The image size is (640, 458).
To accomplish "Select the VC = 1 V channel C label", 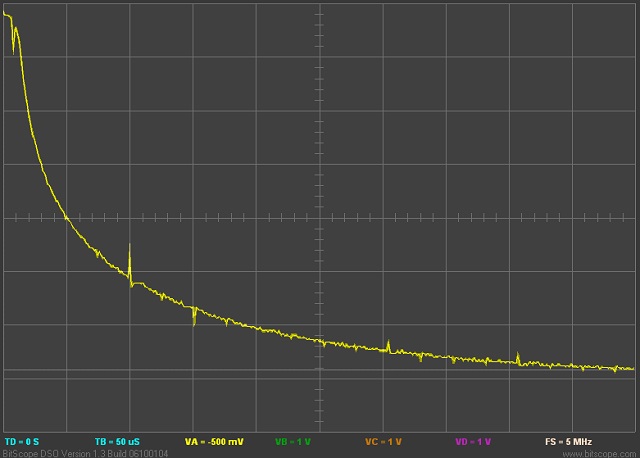I will pyautogui.click(x=383, y=442).
